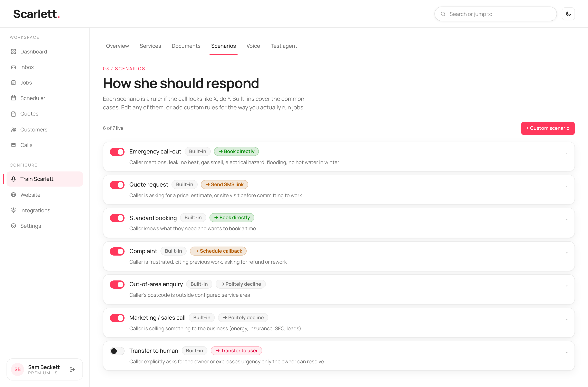Toggle Out-of-area enquiry scenario
The image size is (588, 387).
117,285
